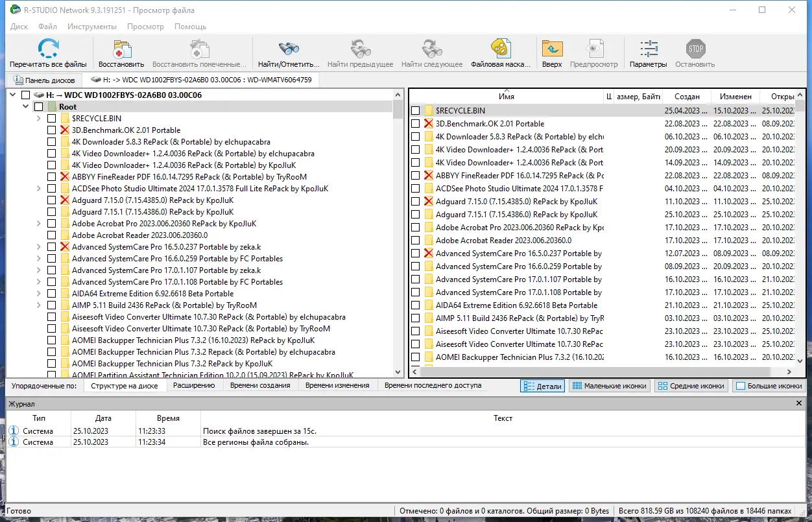Tick checkbox for Adguard 7.15.1 in left tree
Image resolution: width=812 pixels, height=522 pixels.
tap(52, 212)
